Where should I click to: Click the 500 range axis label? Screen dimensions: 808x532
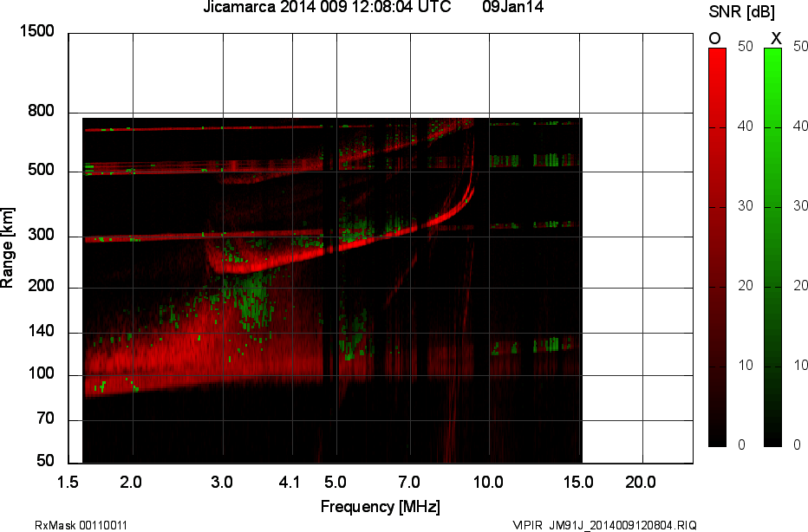(x=41, y=170)
